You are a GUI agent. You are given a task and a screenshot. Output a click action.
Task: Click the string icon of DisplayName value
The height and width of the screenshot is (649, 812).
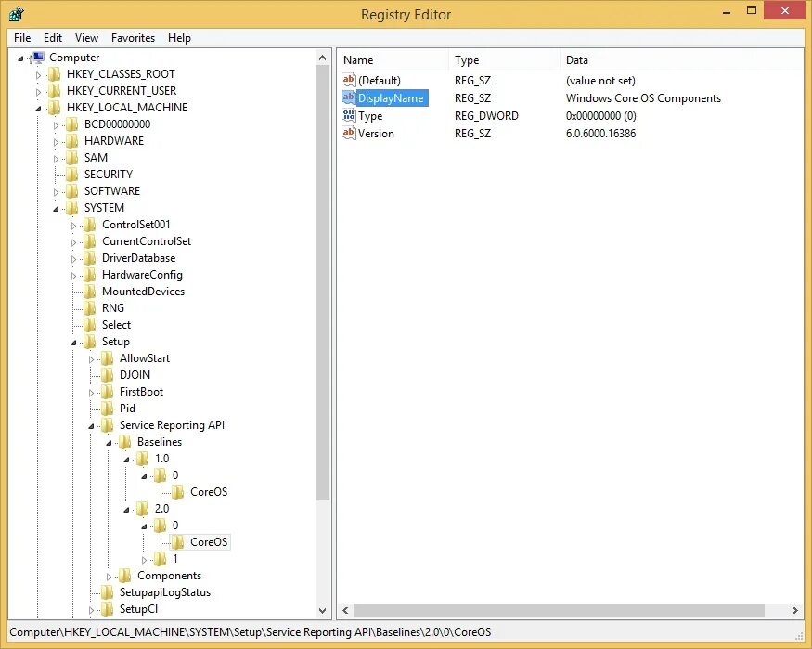[349, 97]
